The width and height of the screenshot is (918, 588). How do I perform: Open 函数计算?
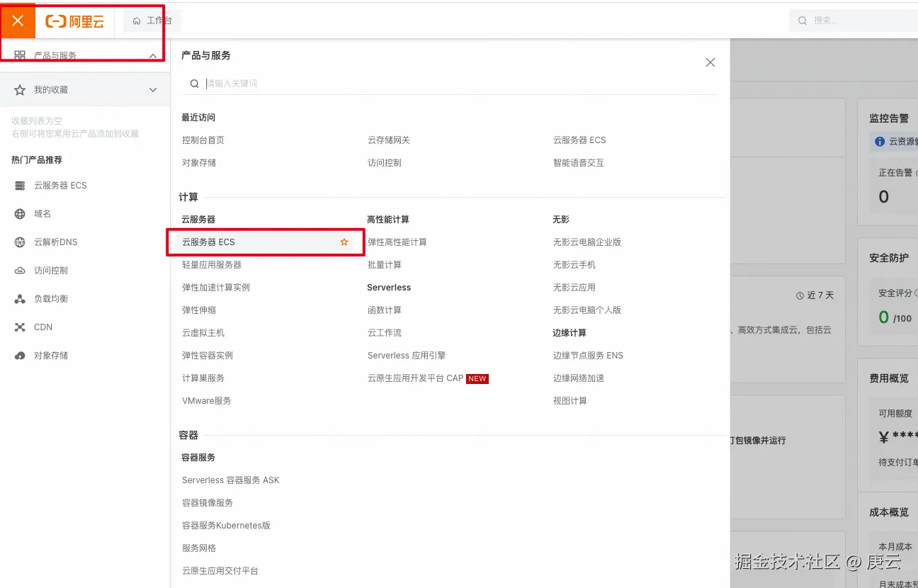385,310
